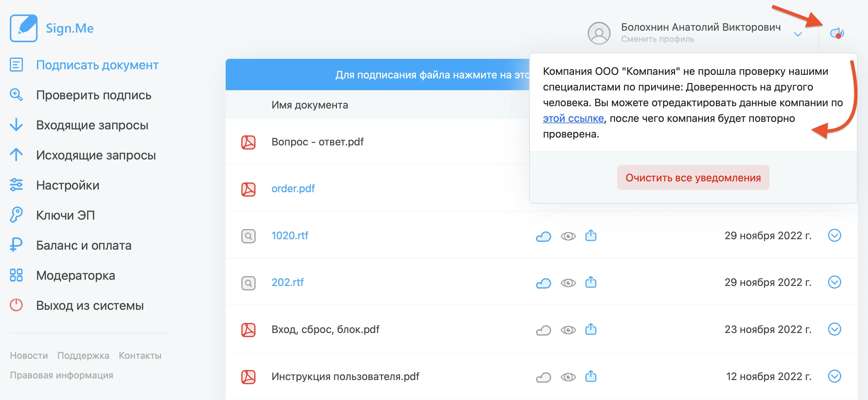Click share icon for Вход, сброс, блок.pdf

tap(591, 329)
